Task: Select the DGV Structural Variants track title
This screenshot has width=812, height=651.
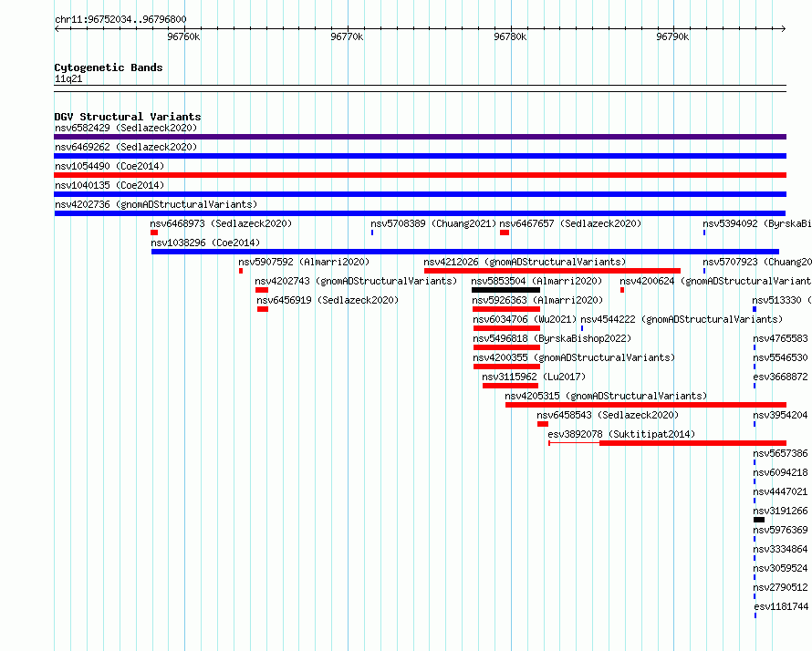Action: point(128,117)
